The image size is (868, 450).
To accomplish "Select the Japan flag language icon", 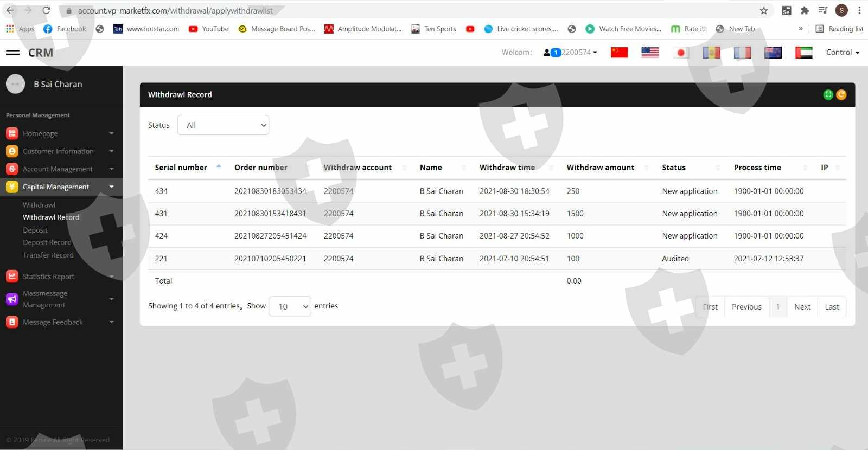I will coord(681,53).
